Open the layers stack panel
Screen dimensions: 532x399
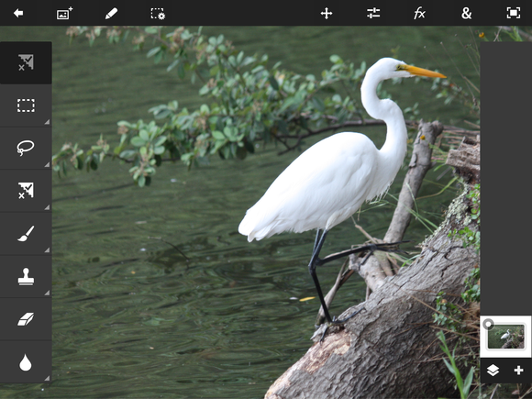[493, 371]
